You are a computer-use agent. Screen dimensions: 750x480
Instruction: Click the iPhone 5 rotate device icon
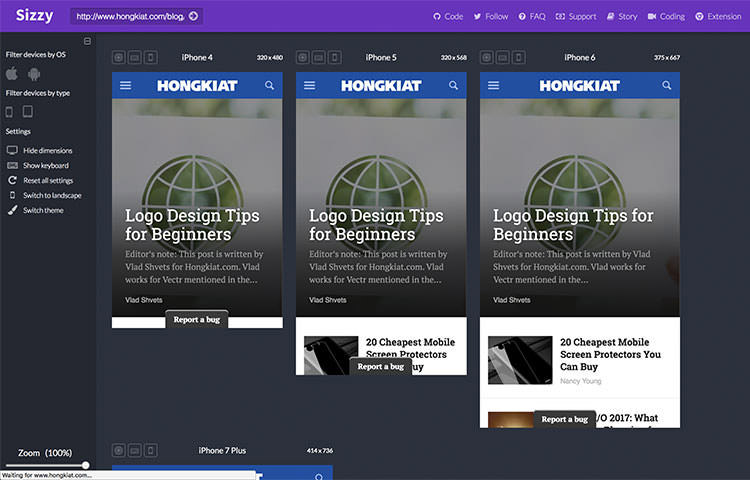pyautogui.click(x=335, y=58)
